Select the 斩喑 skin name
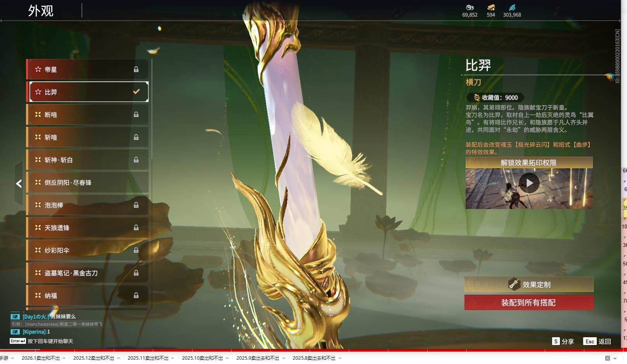This screenshot has height=364, width=627. 51,137
